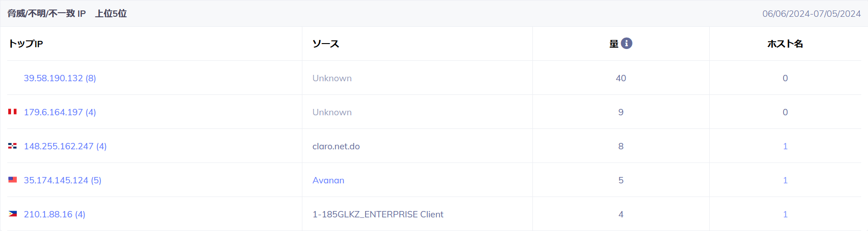Open IP link 179.6.164.197 (4)
Screen dimensions: 868x231
coord(60,112)
